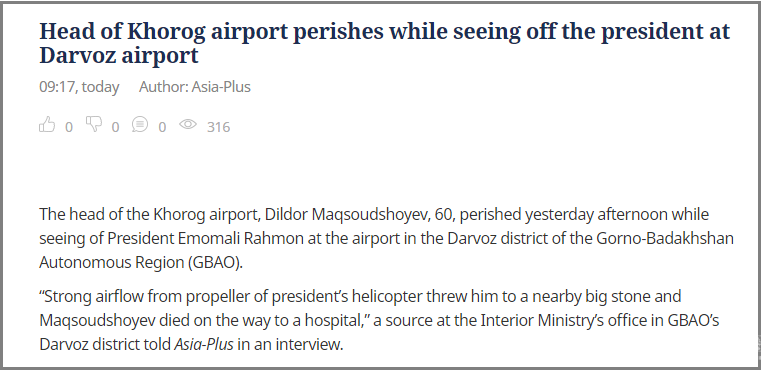Click the comment count beside speech bubble

pyautogui.click(x=162, y=127)
